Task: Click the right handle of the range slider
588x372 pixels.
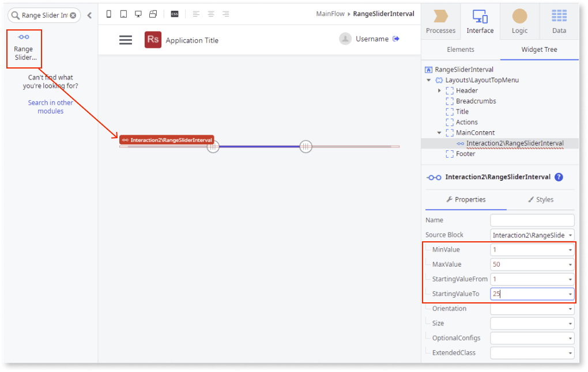Action: (306, 146)
